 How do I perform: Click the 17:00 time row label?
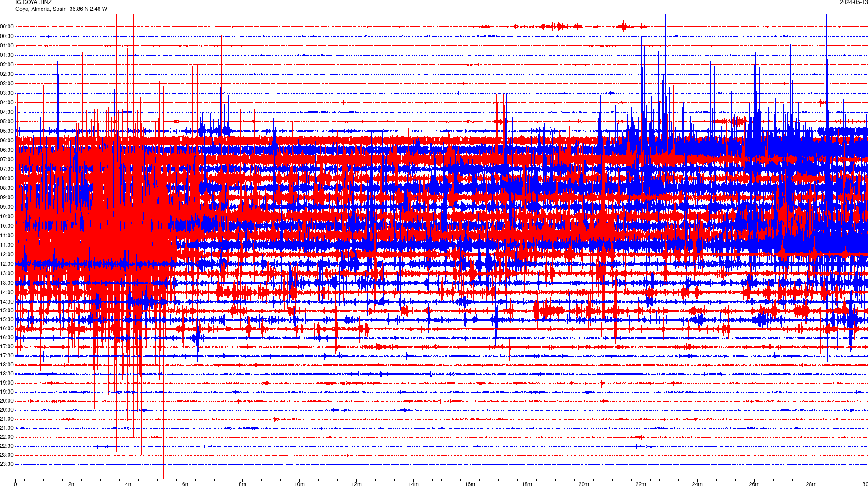pos(7,347)
